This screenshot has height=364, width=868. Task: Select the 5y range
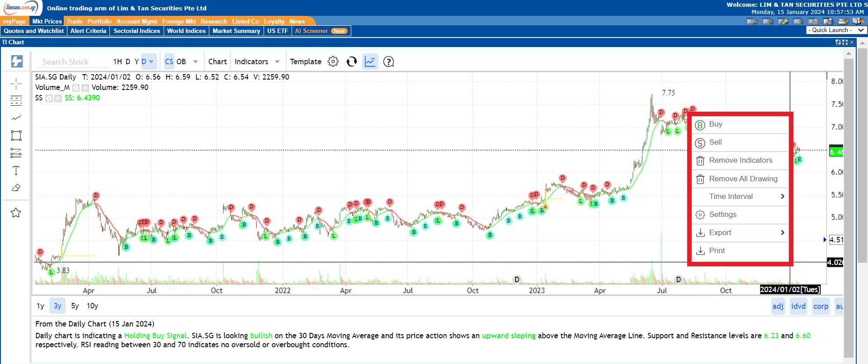coord(75,306)
